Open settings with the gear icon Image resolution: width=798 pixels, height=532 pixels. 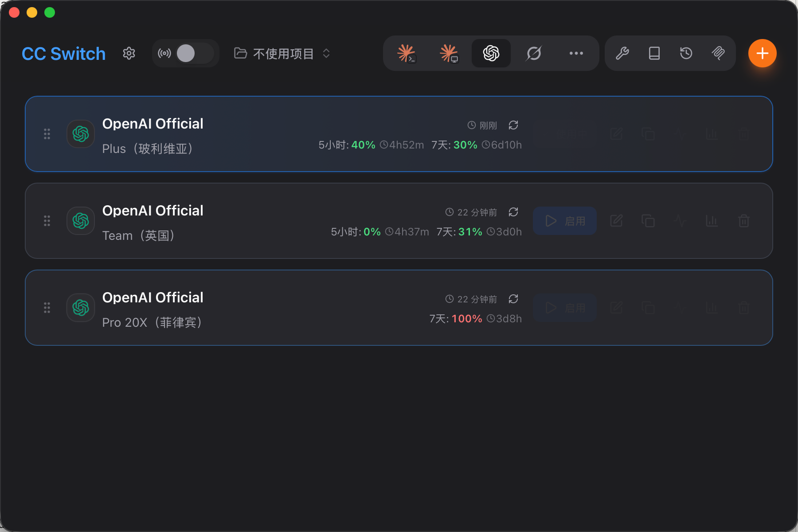pyautogui.click(x=129, y=53)
